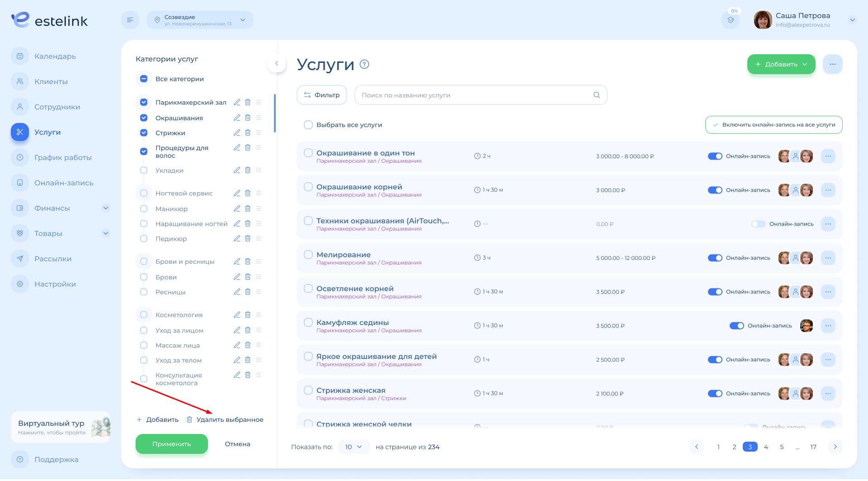Open the rows per page dropdown showing 10
The image size is (868, 481).
[354, 447]
